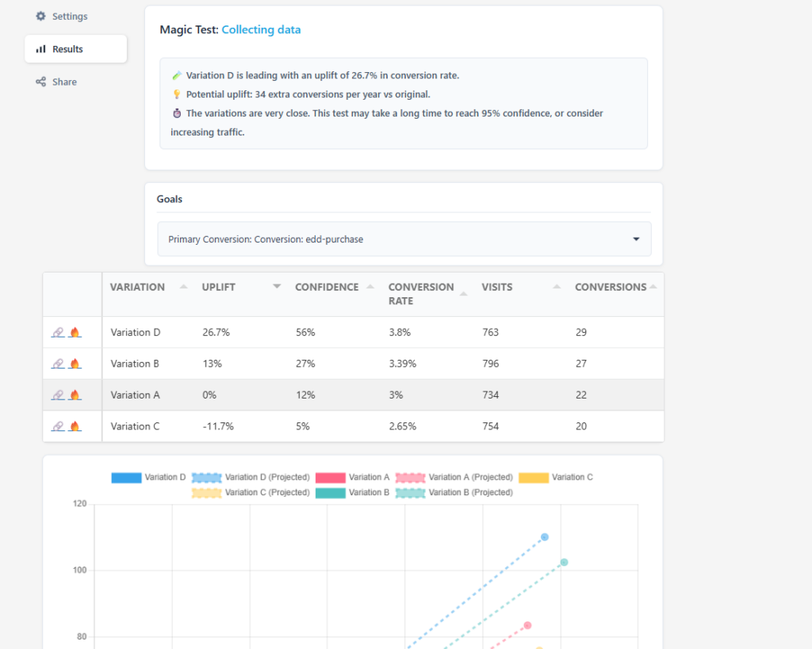
Task: Click the Collecting data link
Action: point(262,29)
